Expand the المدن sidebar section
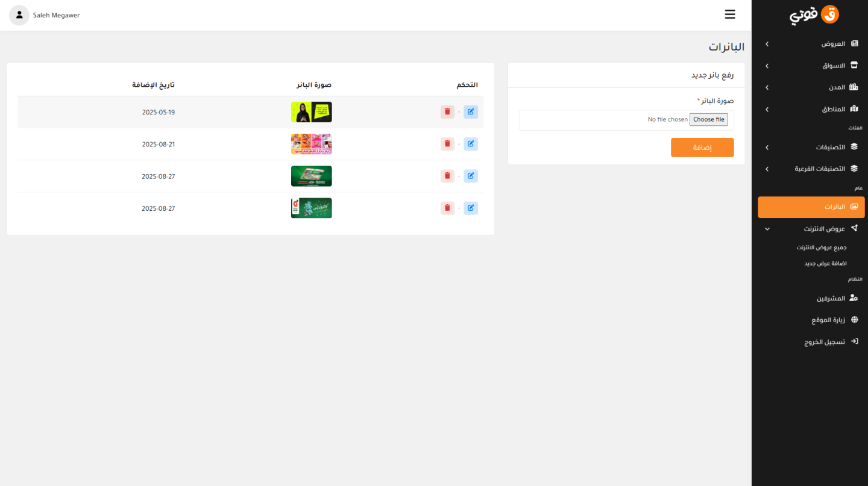Viewport: 868px width, 486px height. point(811,87)
